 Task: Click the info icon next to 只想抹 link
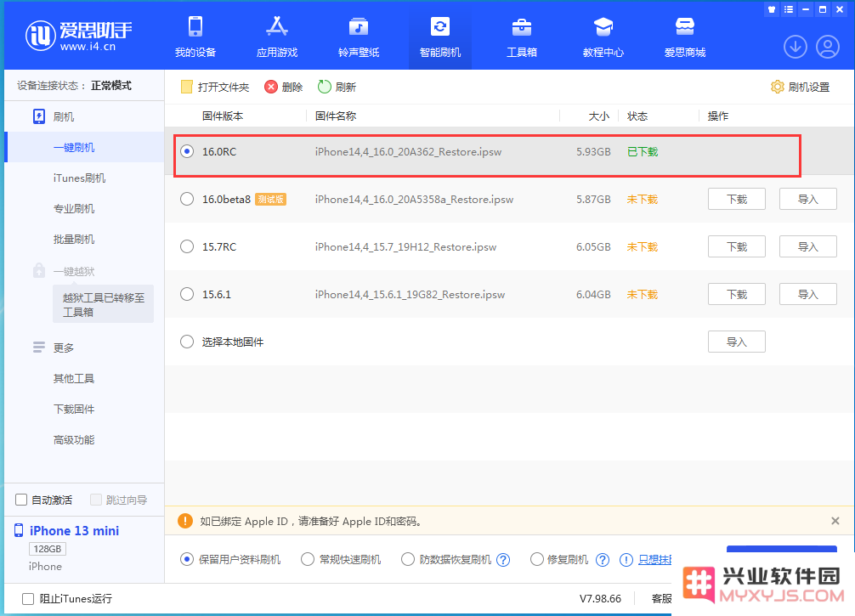tap(626, 560)
